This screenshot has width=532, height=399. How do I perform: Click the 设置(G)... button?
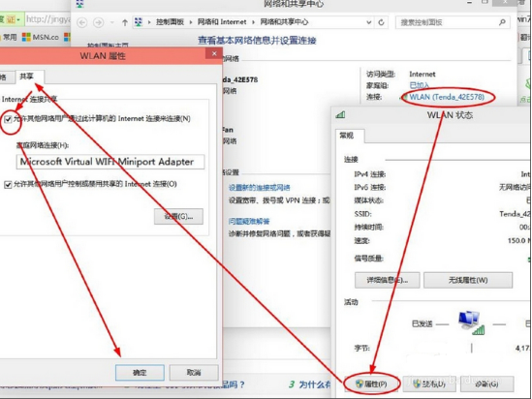[x=178, y=216]
